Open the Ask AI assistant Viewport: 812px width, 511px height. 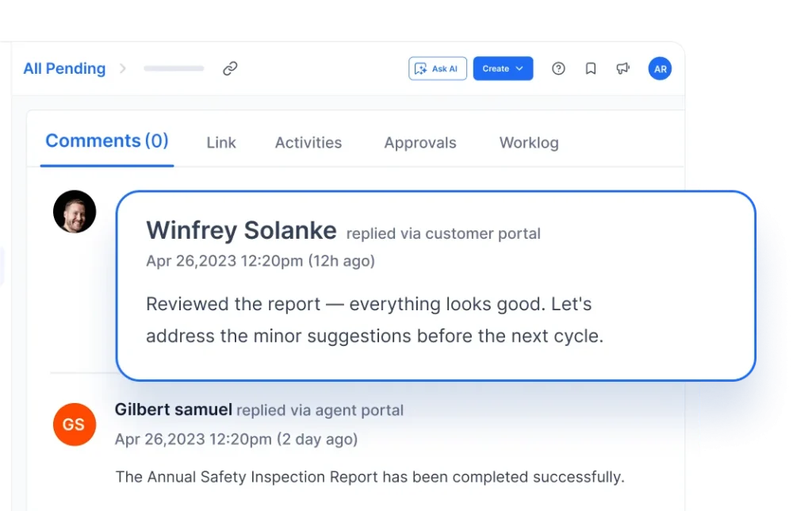click(437, 68)
